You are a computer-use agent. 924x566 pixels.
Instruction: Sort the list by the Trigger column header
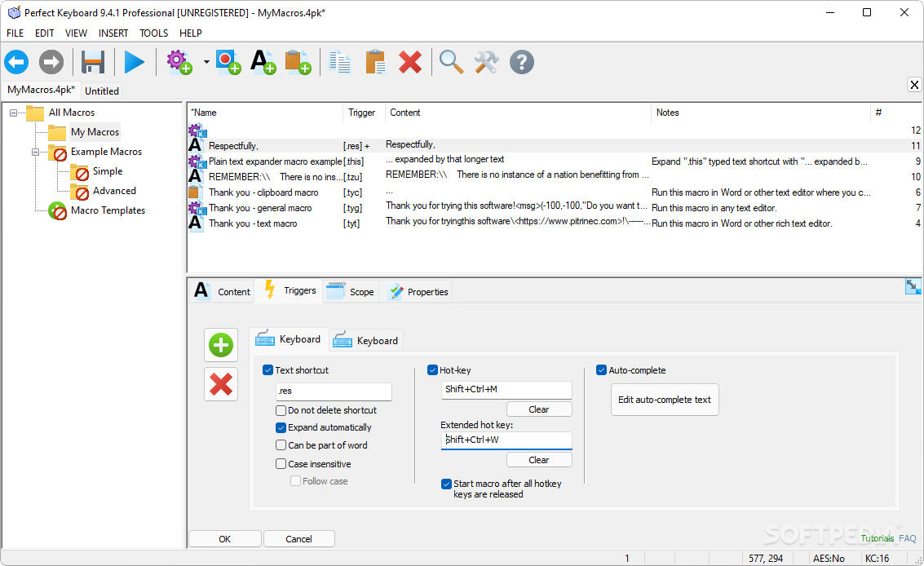364,113
